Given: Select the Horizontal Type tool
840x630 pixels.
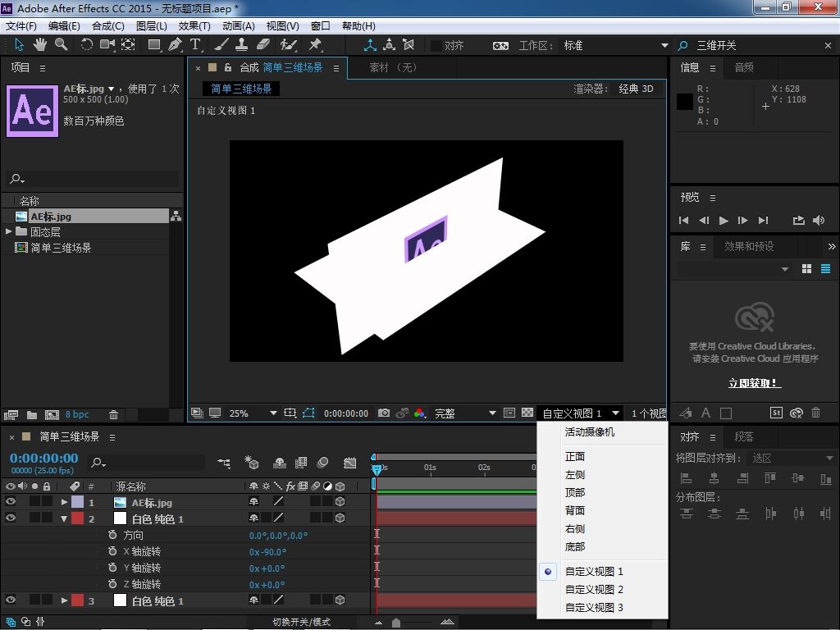Looking at the screenshot, I should [195, 45].
